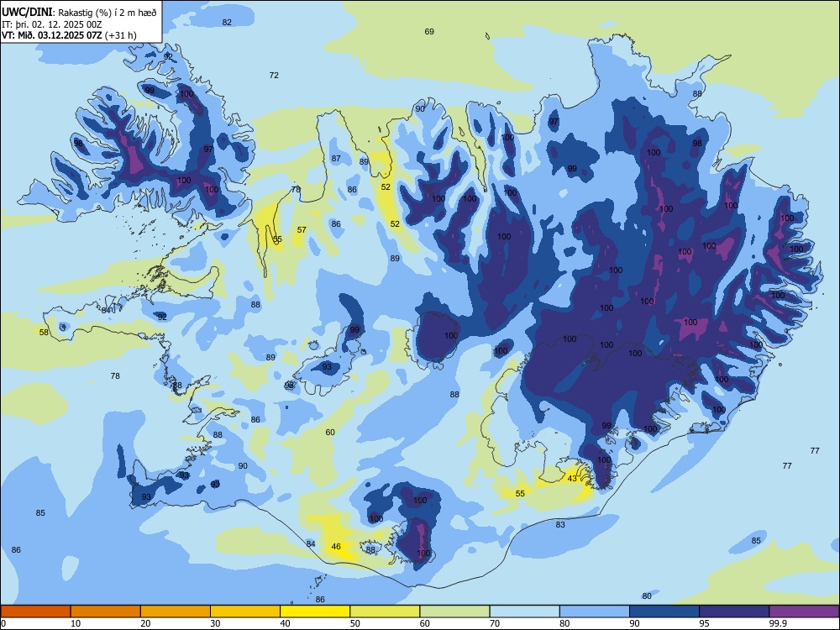Pick the pale yellow 50–60 legend swatch
Viewport: 840px width, 630px height.
385,612
